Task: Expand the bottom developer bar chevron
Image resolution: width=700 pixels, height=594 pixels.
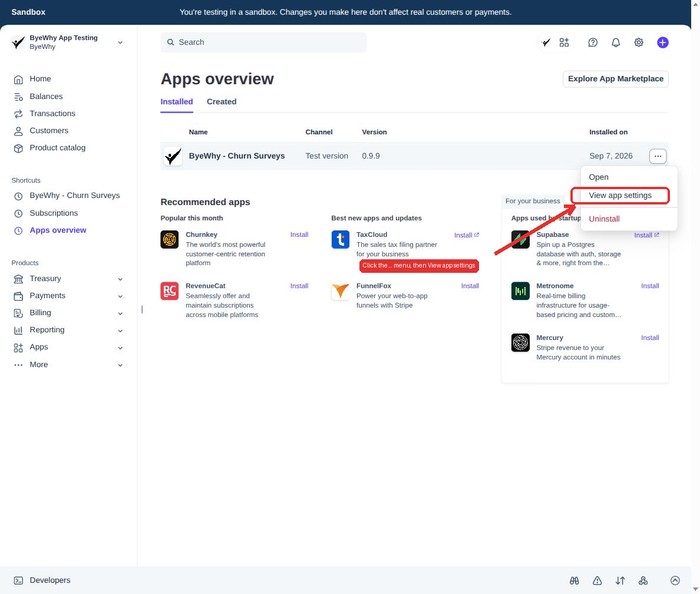Action: tap(675, 580)
